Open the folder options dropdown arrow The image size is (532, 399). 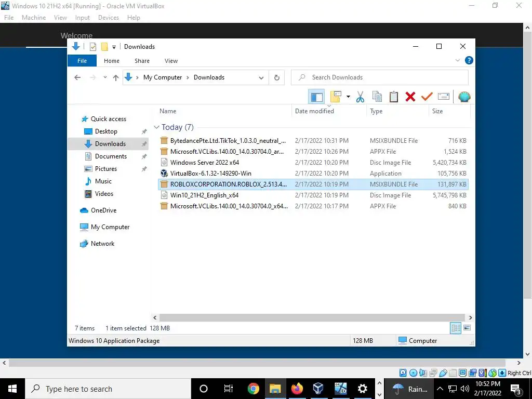tap(348, 97)
